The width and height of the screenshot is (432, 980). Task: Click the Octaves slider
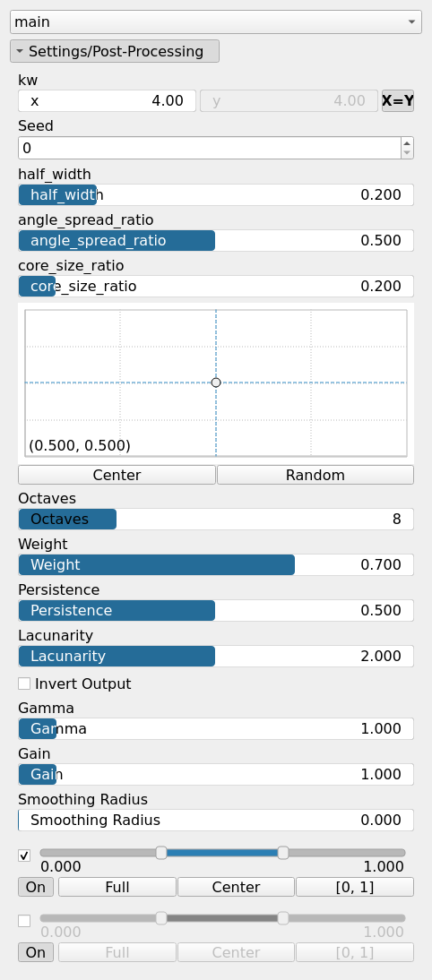click(x=216, y=520)
